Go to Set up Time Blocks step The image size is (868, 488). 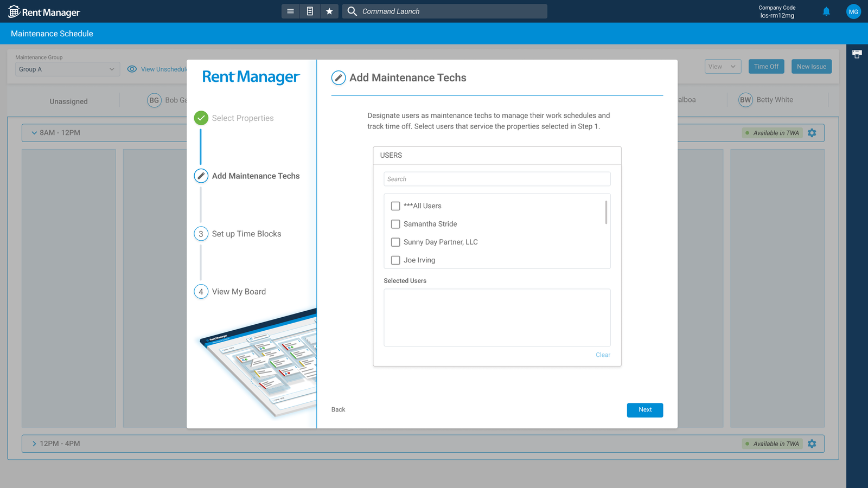pos(246,234)
